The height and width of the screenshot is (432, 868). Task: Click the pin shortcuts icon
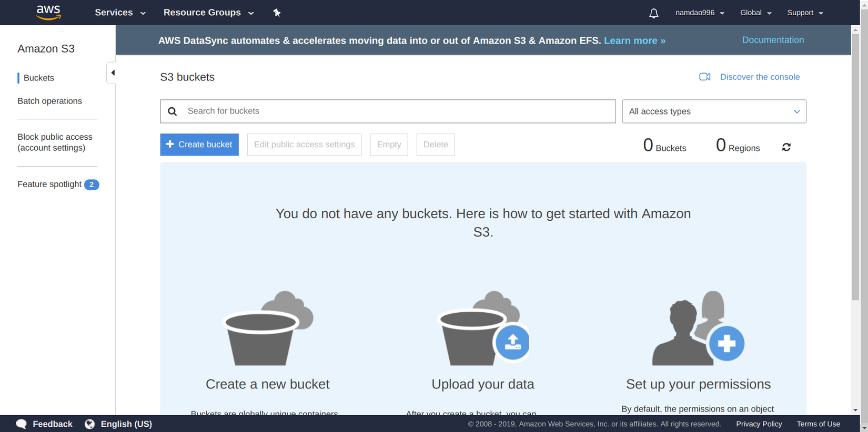pyautogui.click(x=277, y=13)
